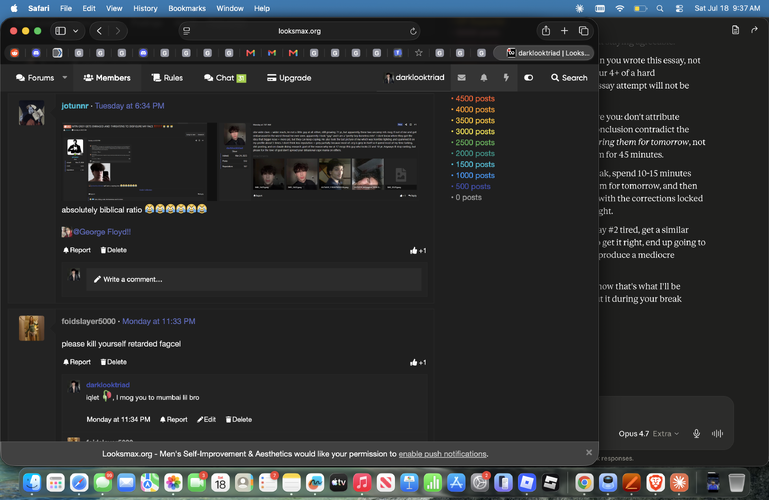Click the +1 like on foidslayer5000's post

point(418,362)
